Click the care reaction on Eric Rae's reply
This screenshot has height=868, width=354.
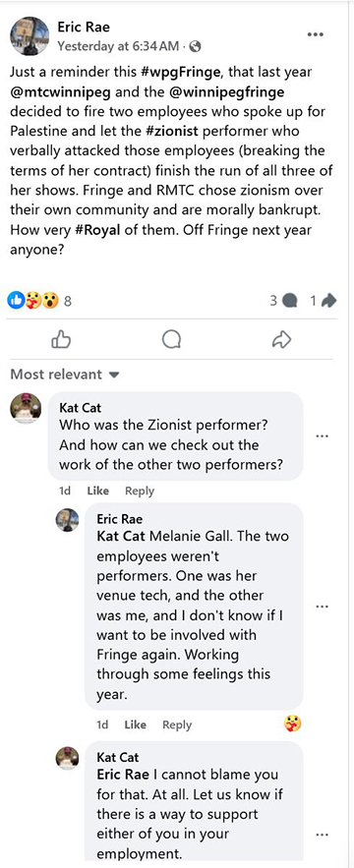pos(292,723)
